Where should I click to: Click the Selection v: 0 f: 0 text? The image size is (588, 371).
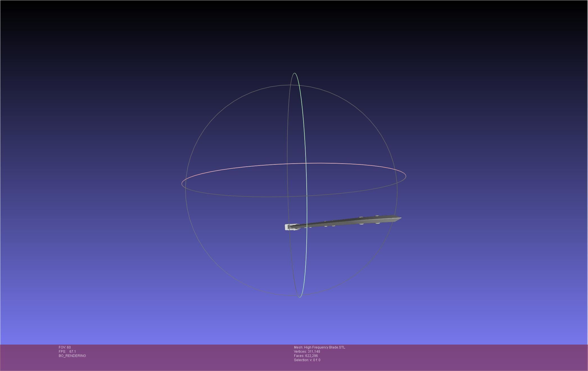[307, 360]
